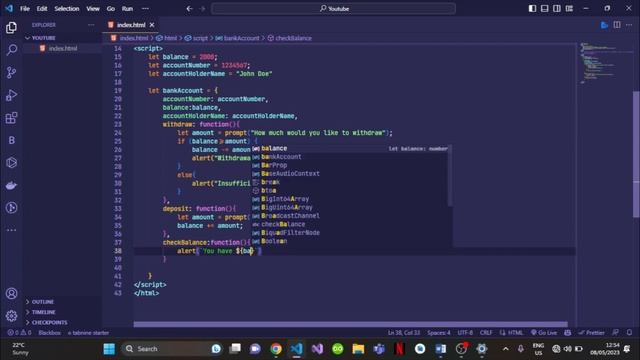This screenshot has width=640, height=360.
Task: Start Go Live server from status bar
Action: (x=544, y=333)
